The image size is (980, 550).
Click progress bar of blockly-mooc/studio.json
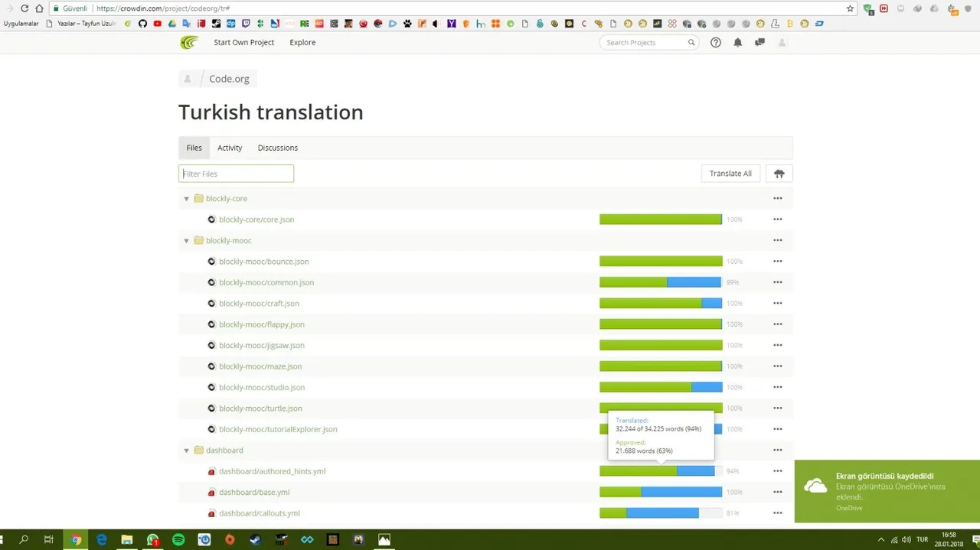tap(661, 387)
